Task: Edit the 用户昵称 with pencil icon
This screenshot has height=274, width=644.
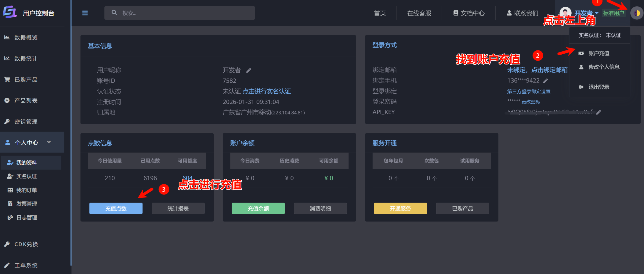Action: (249, 70)
